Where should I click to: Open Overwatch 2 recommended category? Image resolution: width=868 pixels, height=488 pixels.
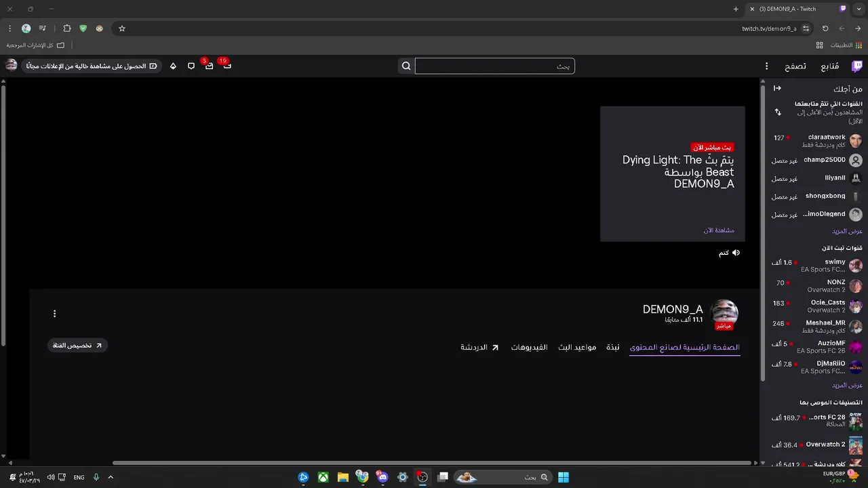click(816, 445)
